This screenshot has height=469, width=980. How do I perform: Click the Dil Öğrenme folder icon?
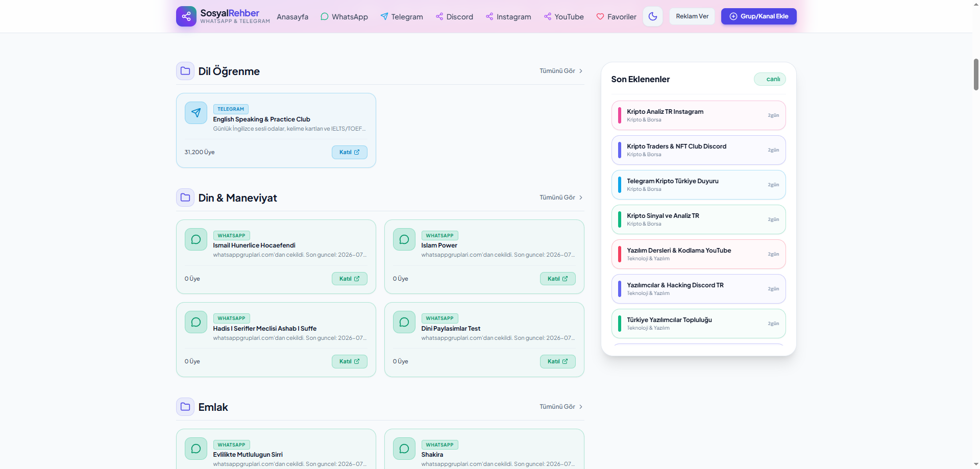185,71
